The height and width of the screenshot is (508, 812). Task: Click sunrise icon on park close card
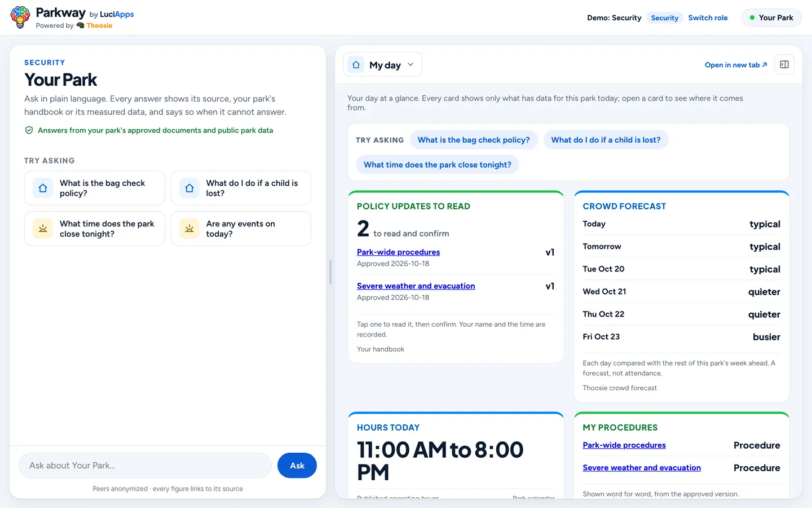pyautogui.click(x=43, y=229)
